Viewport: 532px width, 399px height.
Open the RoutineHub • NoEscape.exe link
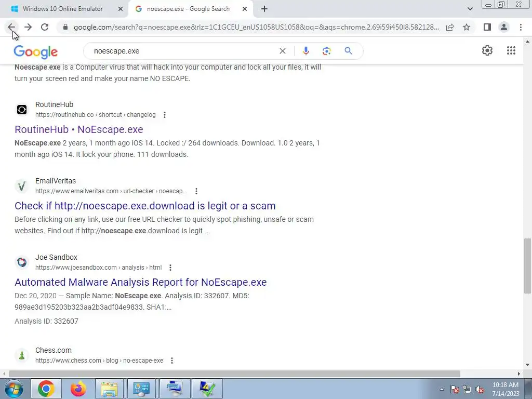tap(79, 129)
